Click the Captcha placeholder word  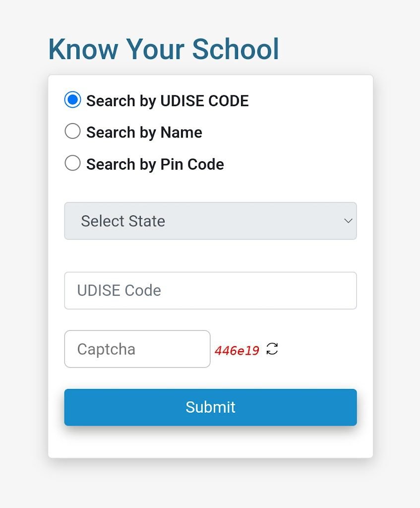[x=106, y=349]
